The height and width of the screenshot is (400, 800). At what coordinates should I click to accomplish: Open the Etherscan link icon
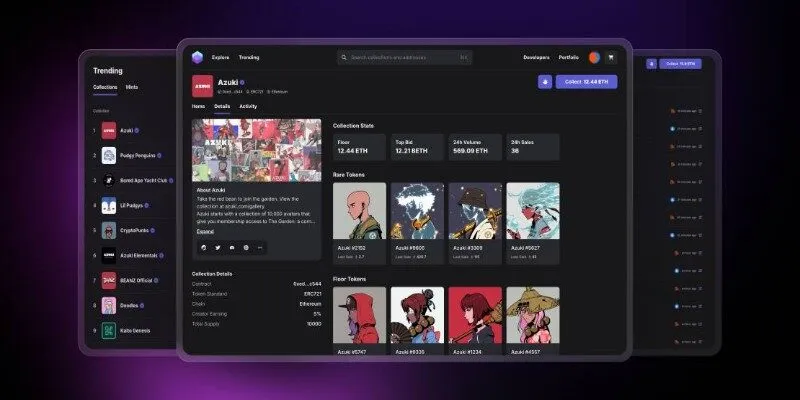point(204,247)
